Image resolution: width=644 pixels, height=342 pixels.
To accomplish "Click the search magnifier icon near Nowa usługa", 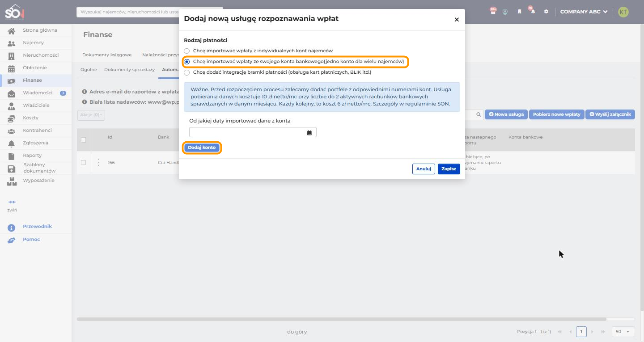I will pyautogui.click(x=479, y=114).
